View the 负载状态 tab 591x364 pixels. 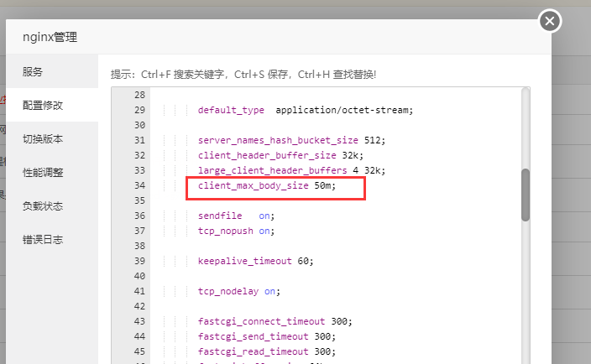point(52,205)
